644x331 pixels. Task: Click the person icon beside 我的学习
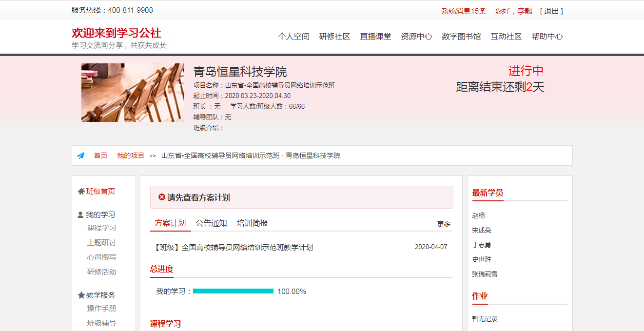[80, 214]
